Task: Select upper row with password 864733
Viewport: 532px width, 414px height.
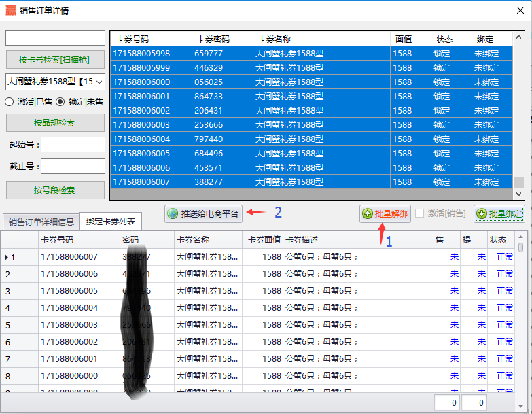Action: [x=311, y=97]
